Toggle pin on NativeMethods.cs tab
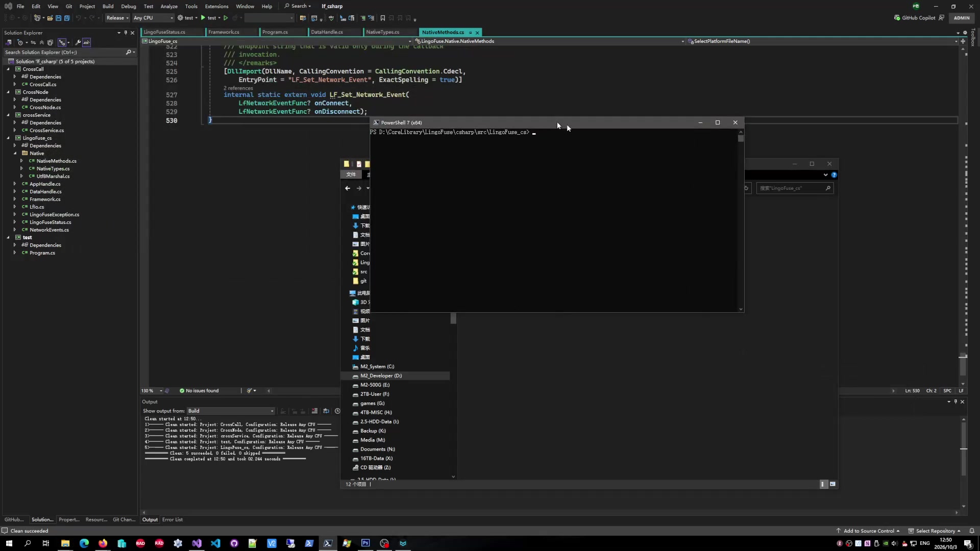Viewport: 980px width, 551px height. [x=470, y=32]
